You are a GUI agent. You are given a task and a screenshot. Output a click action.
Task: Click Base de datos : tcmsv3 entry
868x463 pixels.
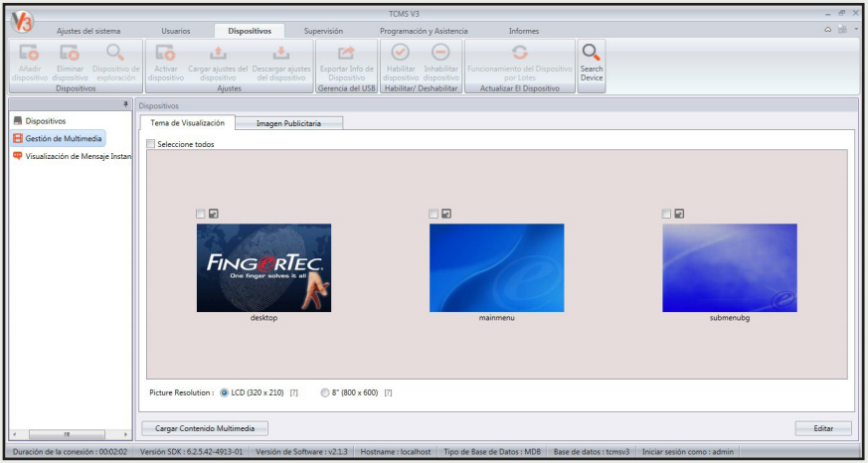tap(592, 452)
